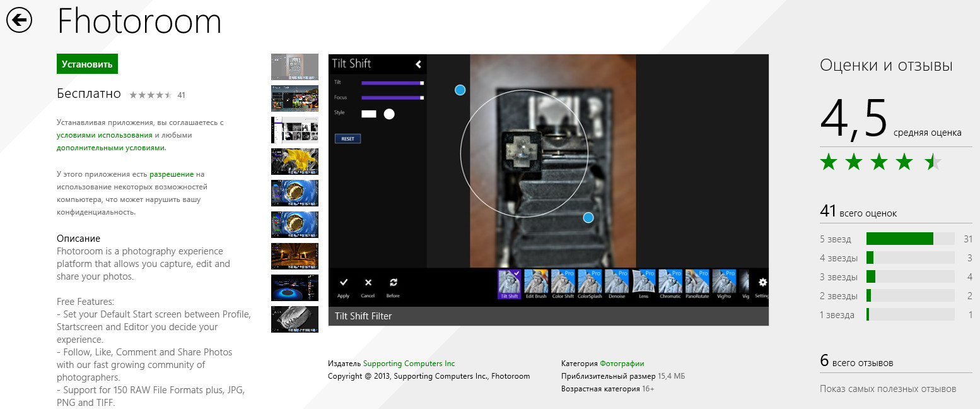
Task: Open the Фотографии category link
Action: [622, 364]
